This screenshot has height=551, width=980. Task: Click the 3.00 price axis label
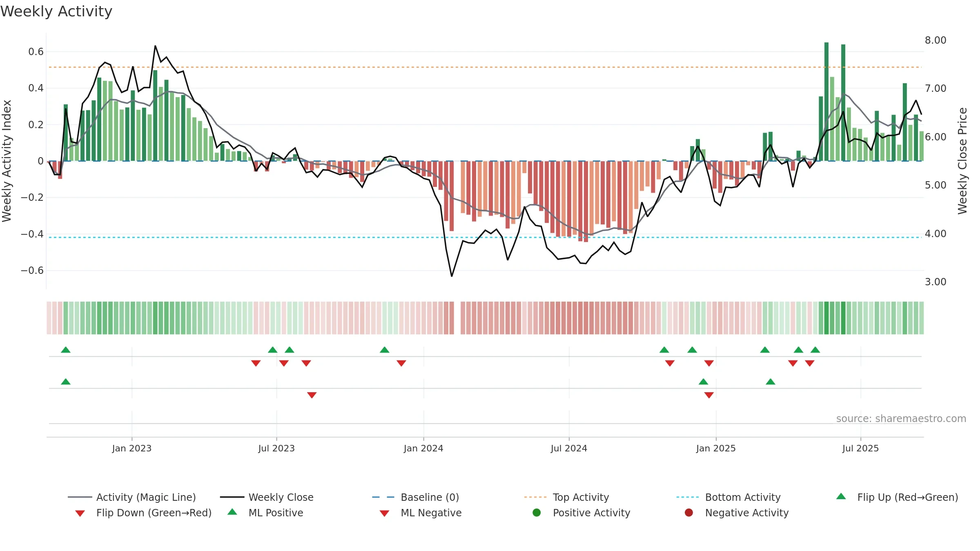(x=935, y=282)
